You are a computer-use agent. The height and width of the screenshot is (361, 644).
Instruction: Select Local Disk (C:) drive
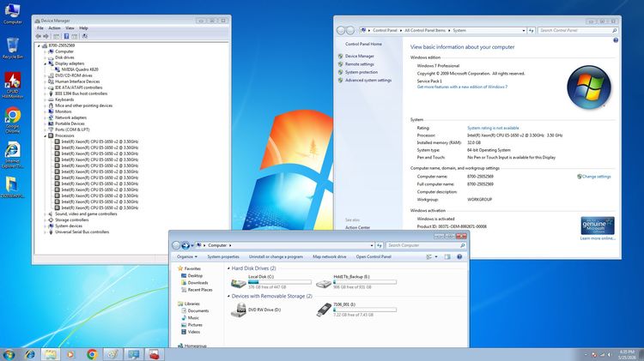[271, 282]
